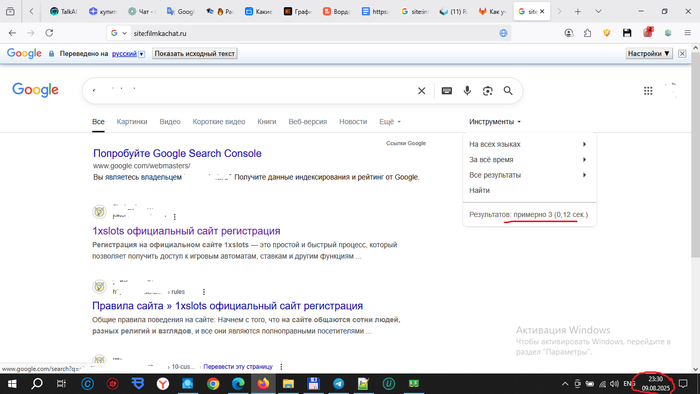Click Показать исходный текст button
The width and height of the screenshot is (700, 394).
(194, 54)
